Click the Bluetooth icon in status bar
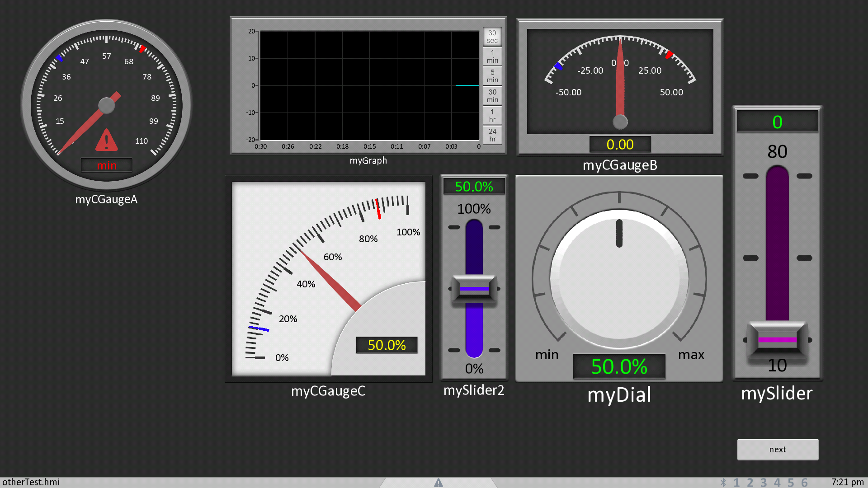 click(x=723, y=483)
